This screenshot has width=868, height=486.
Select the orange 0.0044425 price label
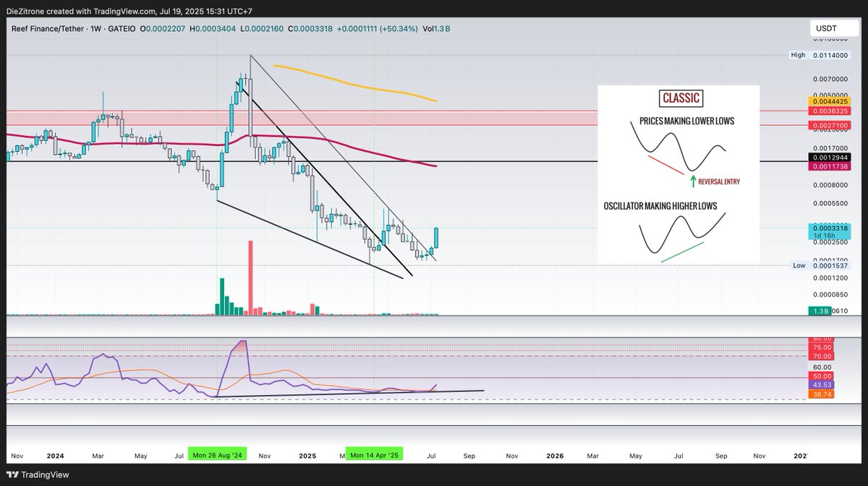(830, 102)
